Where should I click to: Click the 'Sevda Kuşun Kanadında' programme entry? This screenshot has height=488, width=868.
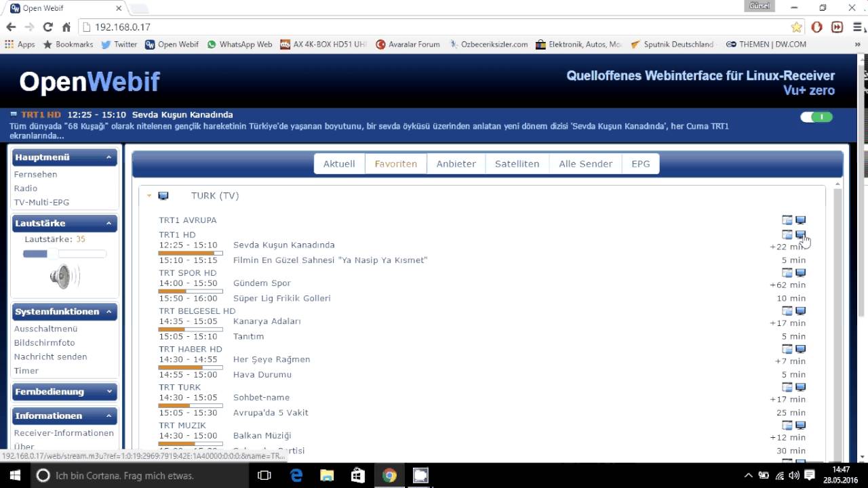click(x=284, y=245)
